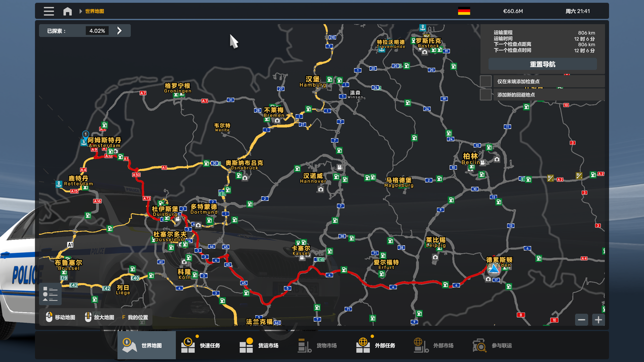644x362 pixels.
Task: Select the 汉堡 Hamburg city label
Action: point(312,81)
